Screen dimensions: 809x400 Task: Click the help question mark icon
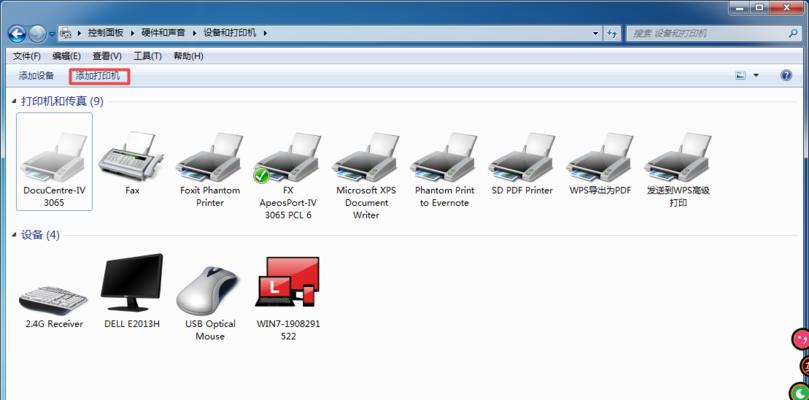point(786,76)
